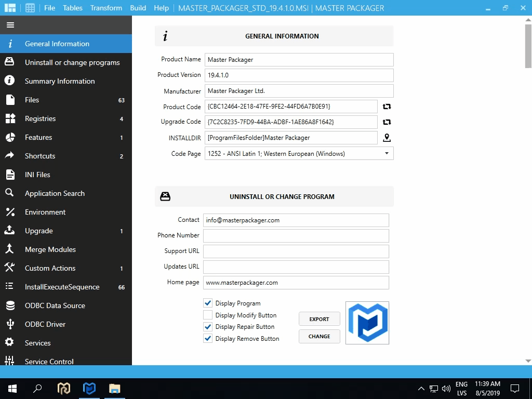This screenshot has width=532, height=399.
Task: Open the Help menu
Action: click(x=161, y=8)
